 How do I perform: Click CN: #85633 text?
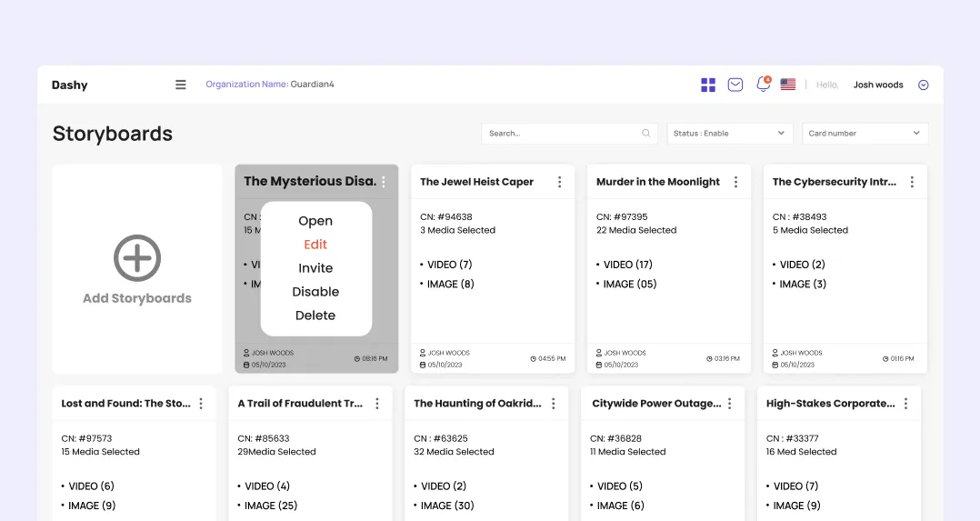(x=264, y=438)
